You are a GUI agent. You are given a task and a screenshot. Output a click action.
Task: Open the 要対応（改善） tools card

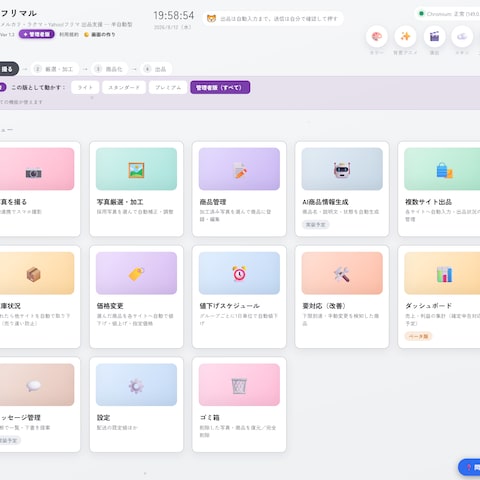click(x=342, y=297)
